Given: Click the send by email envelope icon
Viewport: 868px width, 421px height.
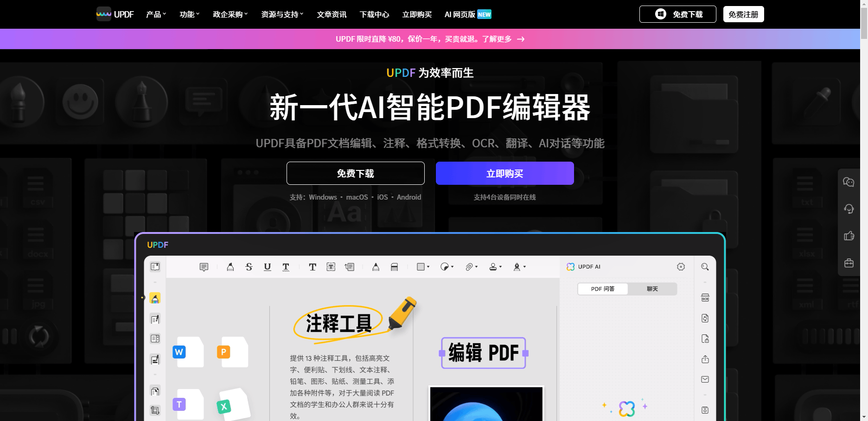Looking at the screenshot, I should pos(705,379).
